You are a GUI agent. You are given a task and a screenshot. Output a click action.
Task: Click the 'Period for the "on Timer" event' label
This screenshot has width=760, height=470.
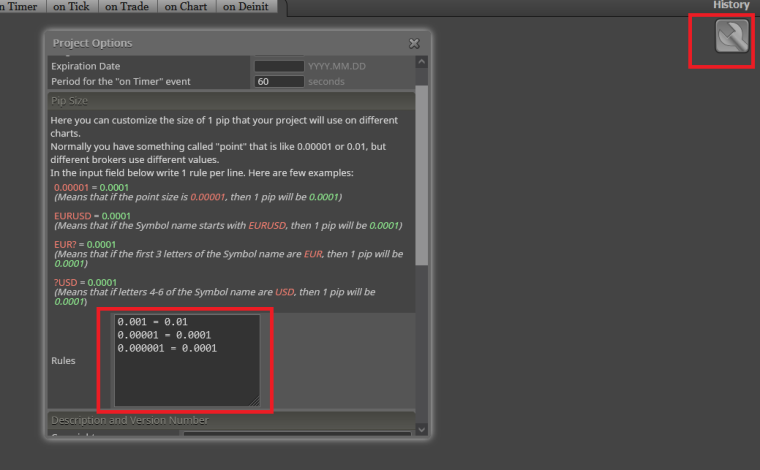tap(121, 81)
